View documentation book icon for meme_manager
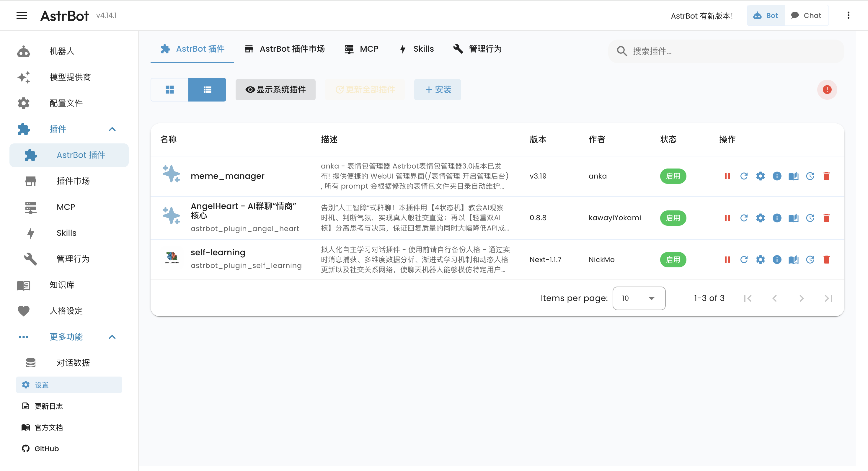 793,176
